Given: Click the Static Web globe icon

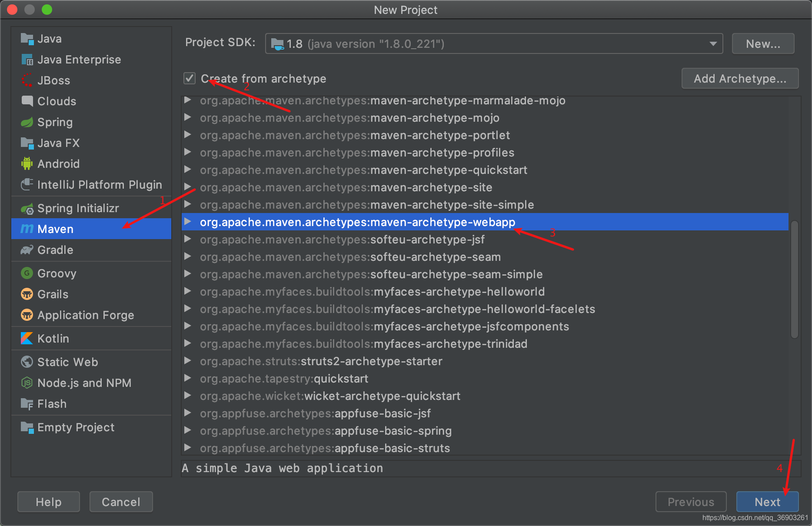Looking at the screenshot, I should 27,362.
